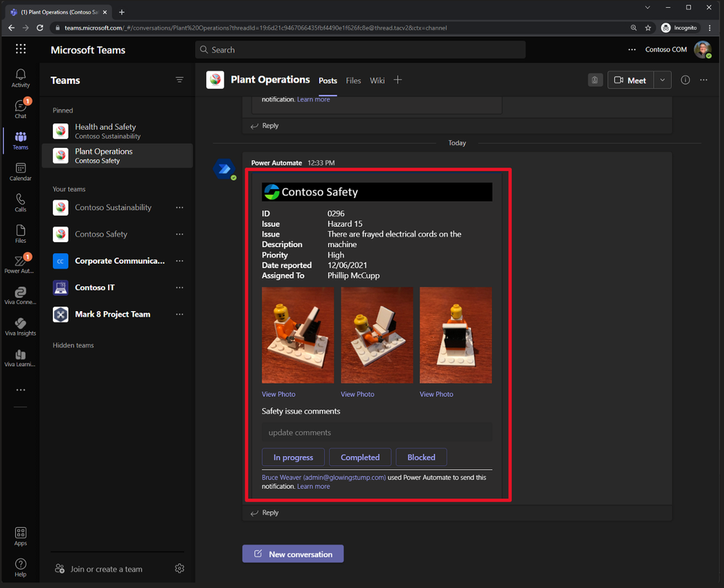Open Chrome tab search chevron
724x588 pixels.
tap(647, 7)
